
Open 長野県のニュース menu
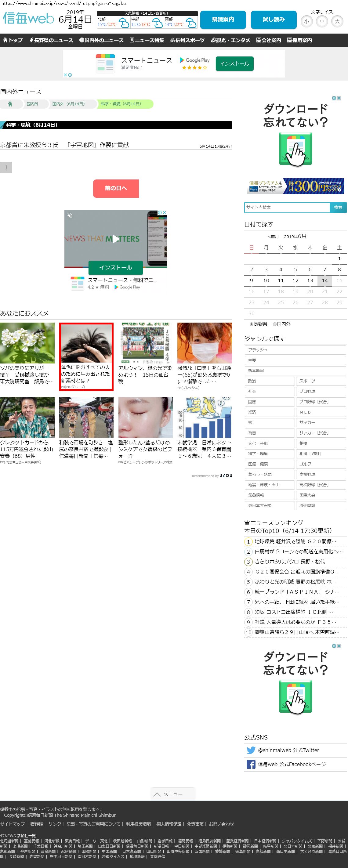click(51, 40)
